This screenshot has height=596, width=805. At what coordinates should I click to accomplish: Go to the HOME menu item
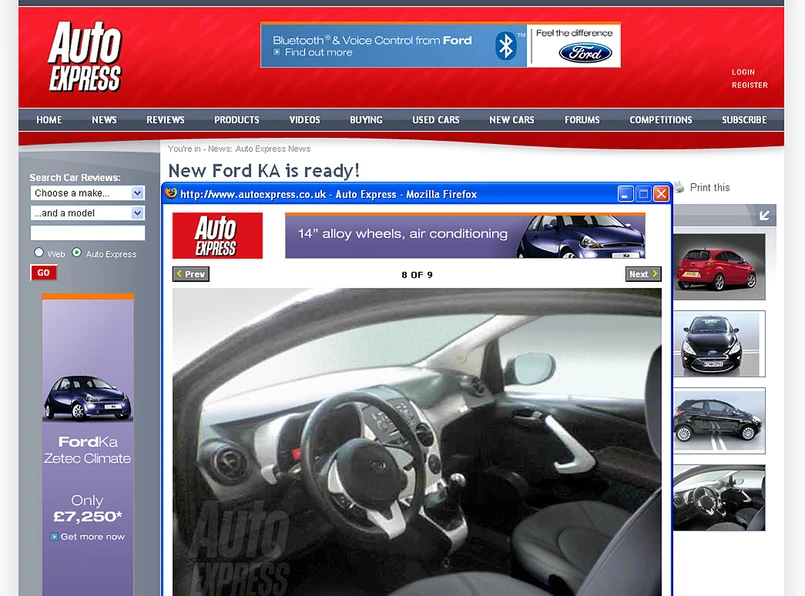click(x=49, y=120)
